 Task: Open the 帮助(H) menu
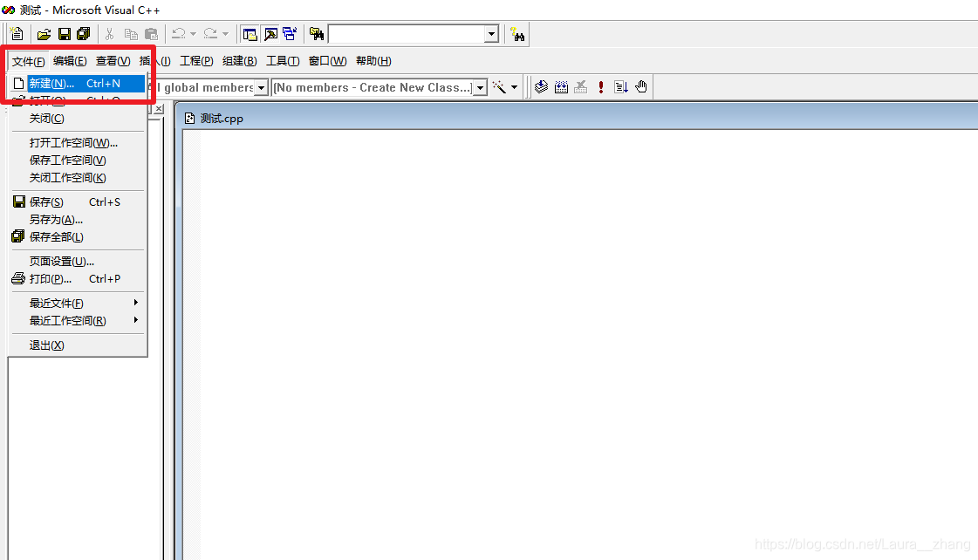373,60
